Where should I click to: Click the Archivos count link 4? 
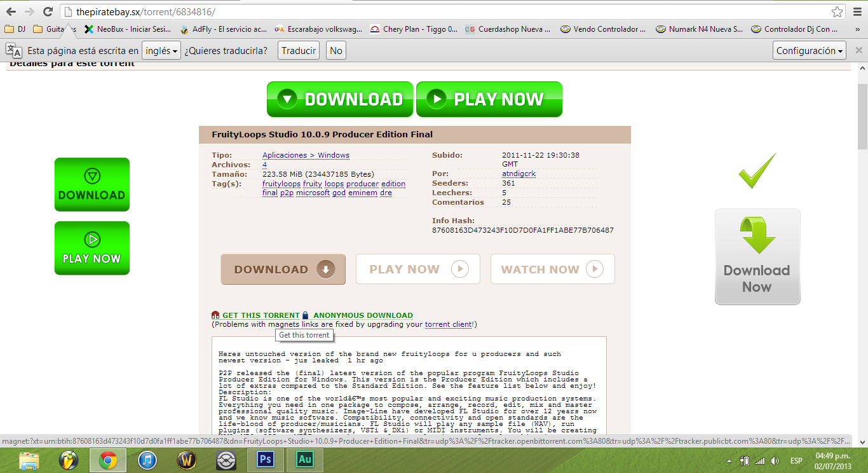(264, 165)
